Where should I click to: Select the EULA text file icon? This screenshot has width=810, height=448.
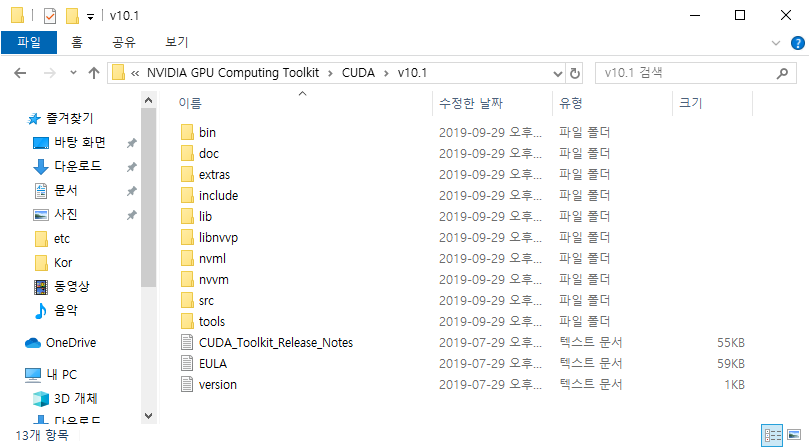click(187, 364)
